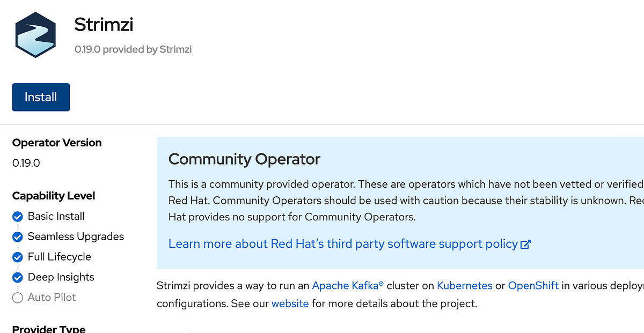Screen dimensions: 644x333
Task: Select the version text 0.19.0
Action: [26, 162]
